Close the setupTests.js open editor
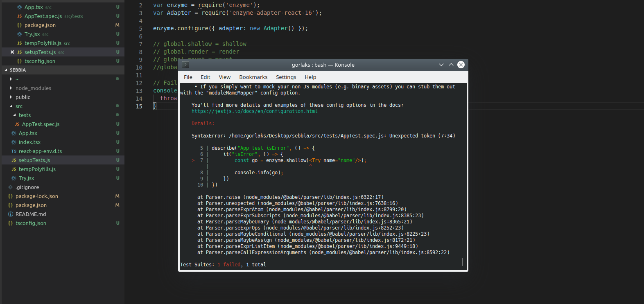 pyautogui.click(x=12, y=52)
